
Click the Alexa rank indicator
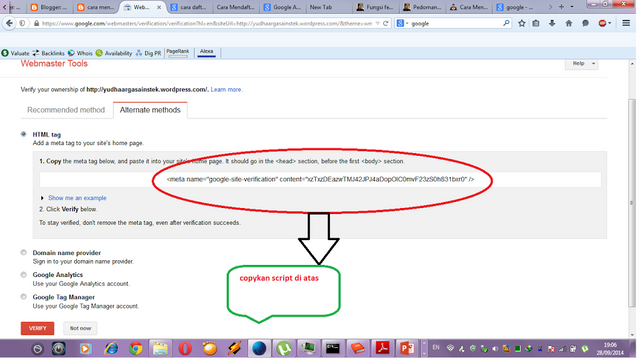click(x=207, y=53)
